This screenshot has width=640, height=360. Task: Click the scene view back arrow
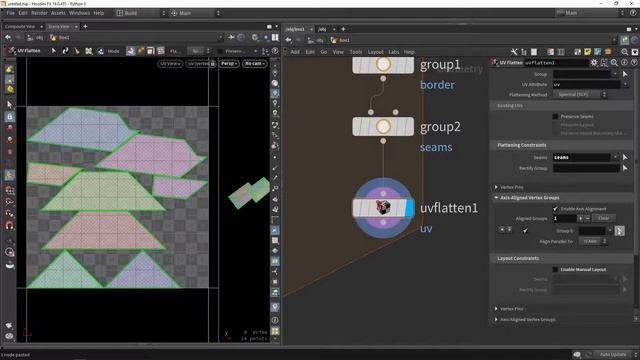[x=8, y=38]
